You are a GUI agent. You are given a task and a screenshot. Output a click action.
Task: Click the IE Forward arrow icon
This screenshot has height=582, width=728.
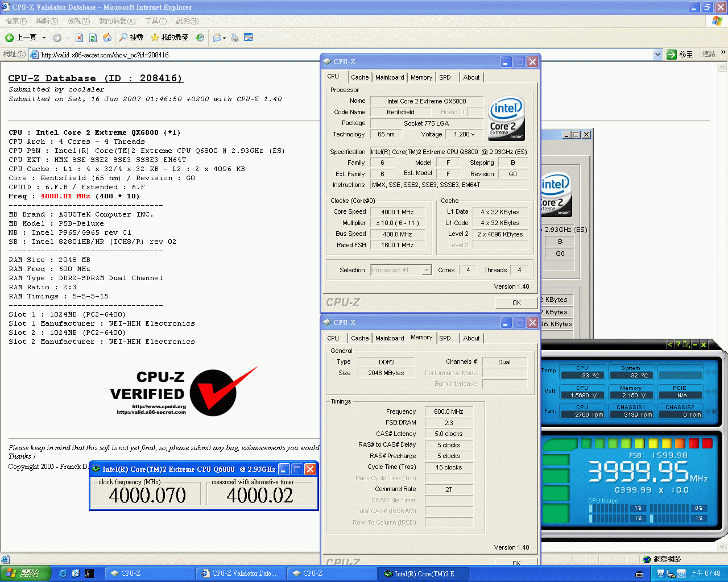coord(57,38)
